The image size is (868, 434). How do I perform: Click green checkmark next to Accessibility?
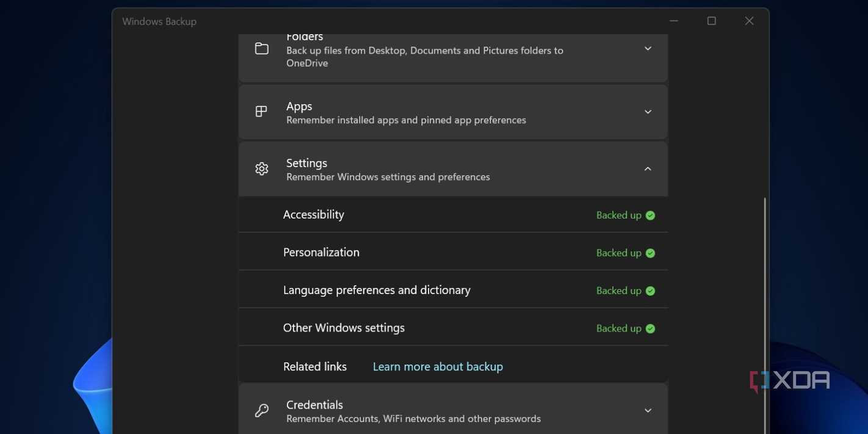[650, 215]
